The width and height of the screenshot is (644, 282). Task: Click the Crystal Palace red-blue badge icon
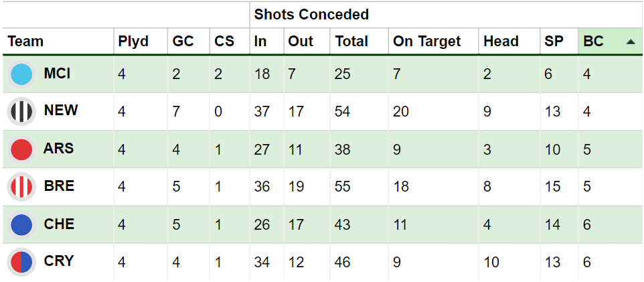tap(21, 262)
